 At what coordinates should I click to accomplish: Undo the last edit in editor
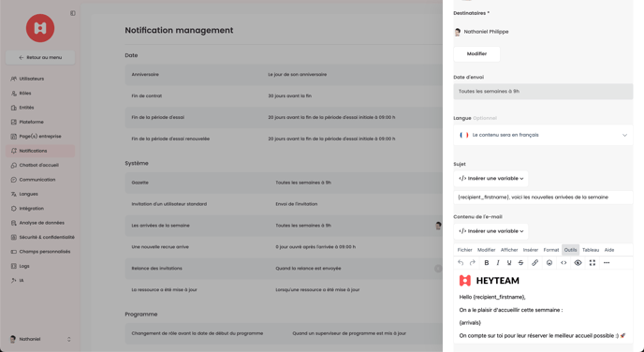461,263
